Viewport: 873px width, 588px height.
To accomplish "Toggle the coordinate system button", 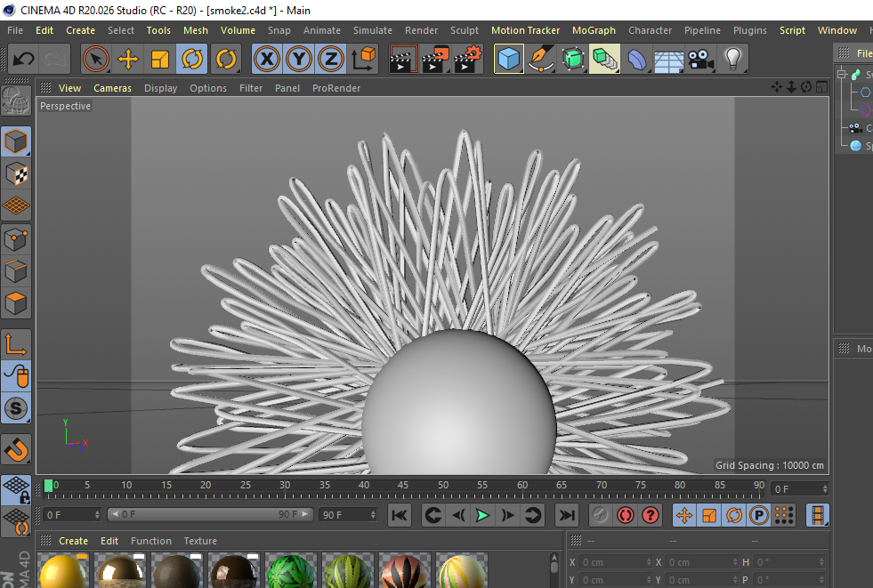I will pos(363,59).
